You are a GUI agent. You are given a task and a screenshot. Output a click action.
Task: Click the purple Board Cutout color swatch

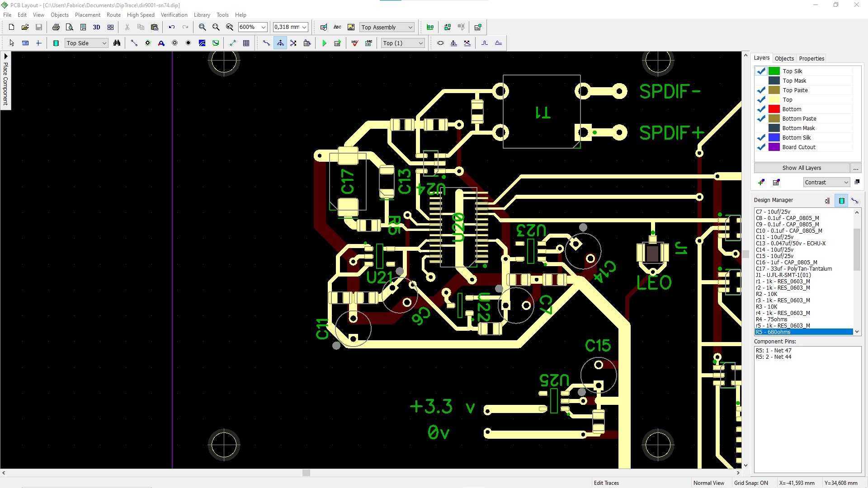click(774, 147)
